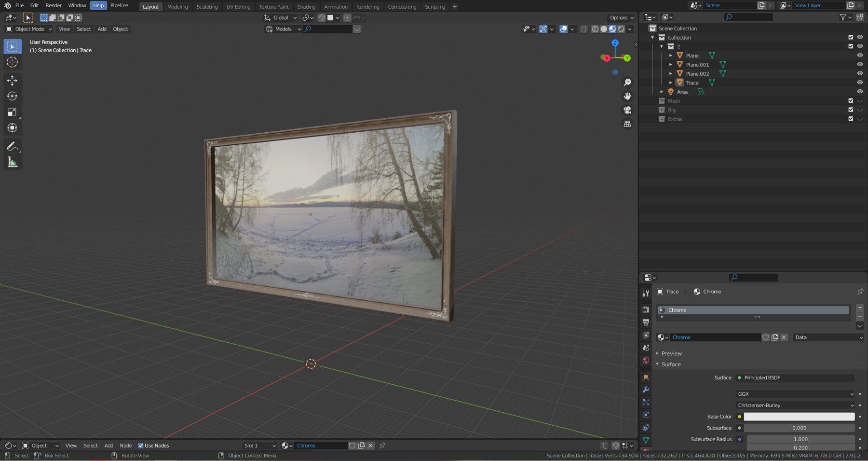Activate the 3D Cursor tool

(x=12, y=62)
